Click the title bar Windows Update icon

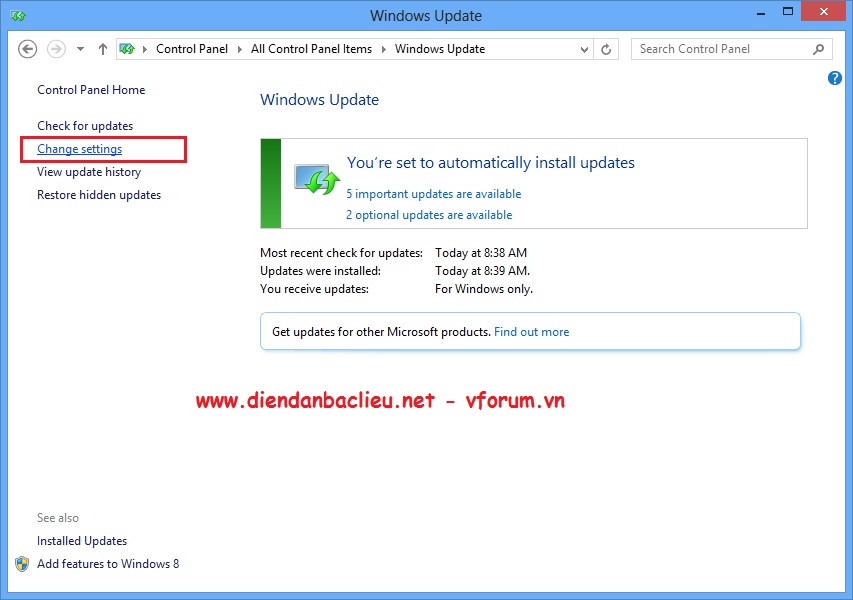point(18,16)
